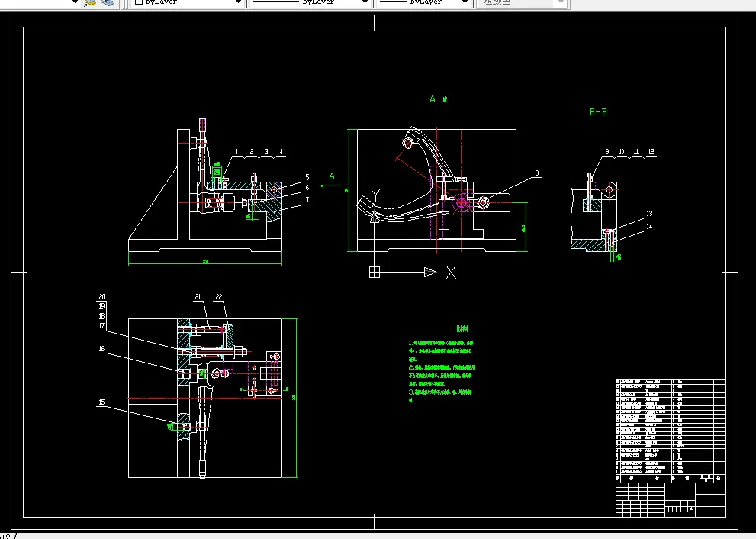Click the stacked-layers icon beside the color dropdown
This screenshot has width=756, height=539.
108,2
